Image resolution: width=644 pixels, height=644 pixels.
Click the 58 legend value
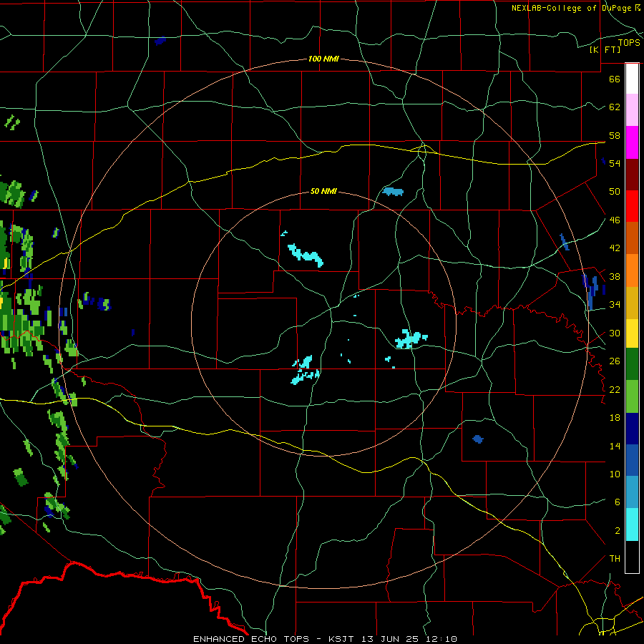click(615, 135)
